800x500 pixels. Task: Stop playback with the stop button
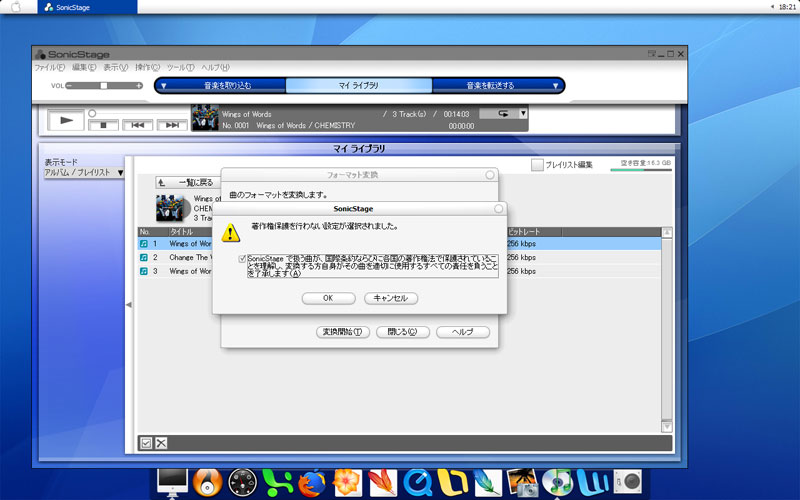(x=103, y=124)
